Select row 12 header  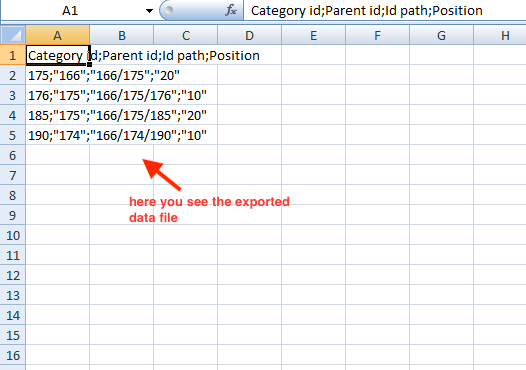click(13, 275)
